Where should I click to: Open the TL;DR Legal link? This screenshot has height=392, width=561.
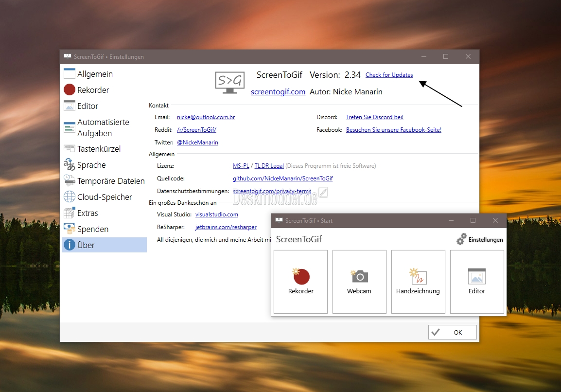[x=269, y=166]
